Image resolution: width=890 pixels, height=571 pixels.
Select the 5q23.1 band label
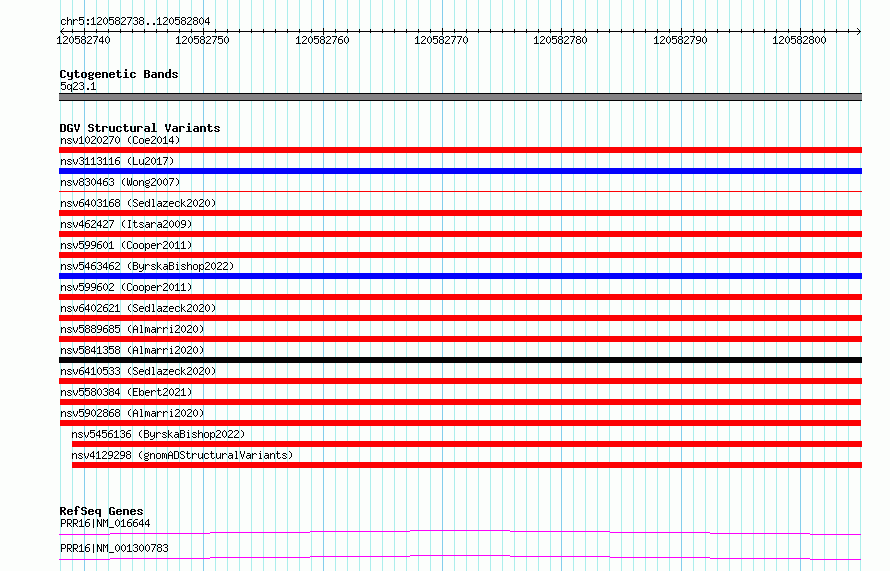click(78, 86)
